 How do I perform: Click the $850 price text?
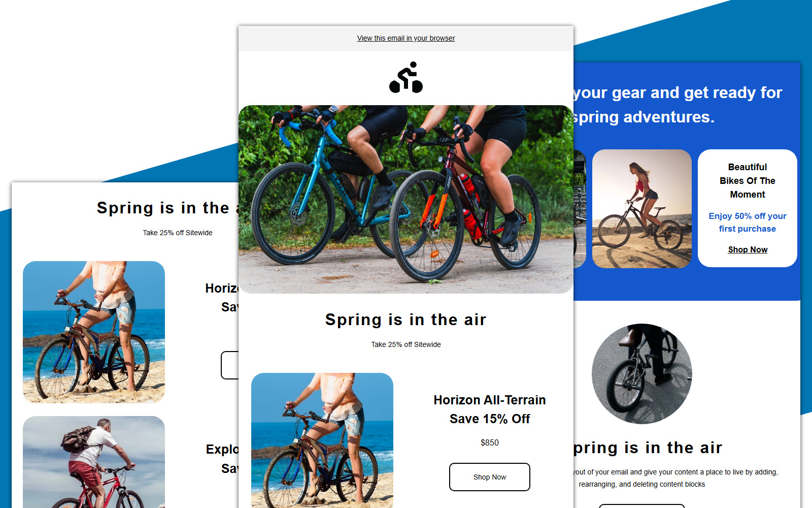tap(490, 442)
